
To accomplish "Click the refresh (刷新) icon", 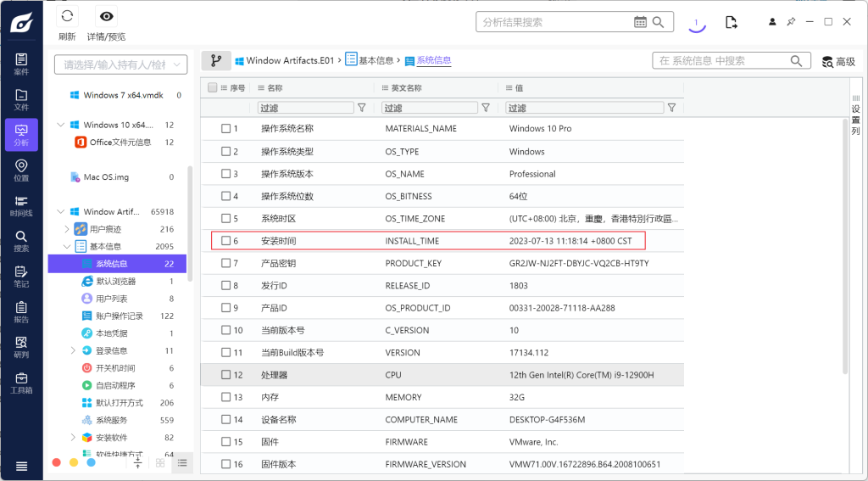I will [x=67, y=17].
